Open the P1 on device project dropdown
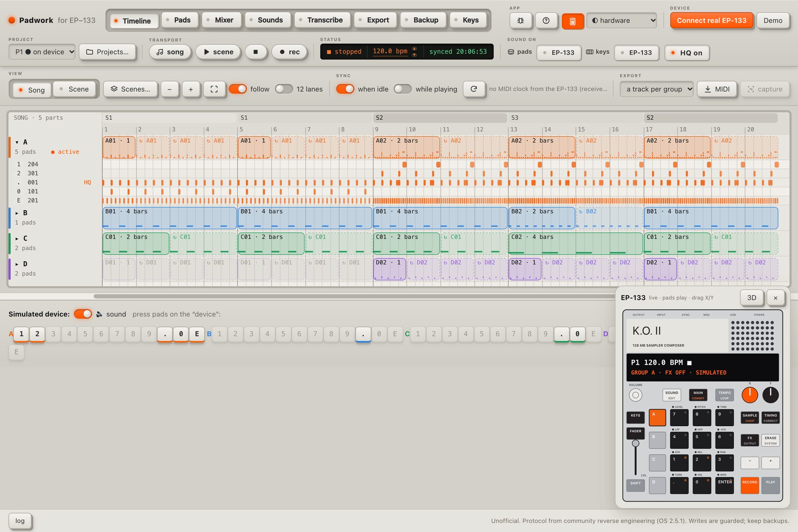The width and height of the screenshot is (798, 532). point(42,52)
